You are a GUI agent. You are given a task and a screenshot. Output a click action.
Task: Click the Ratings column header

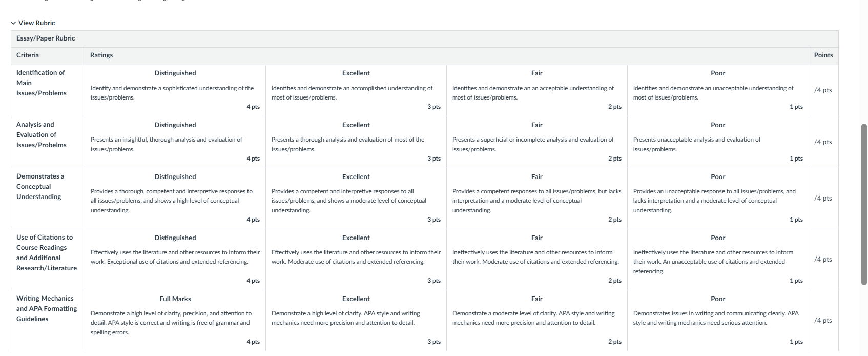pos(101,55)
